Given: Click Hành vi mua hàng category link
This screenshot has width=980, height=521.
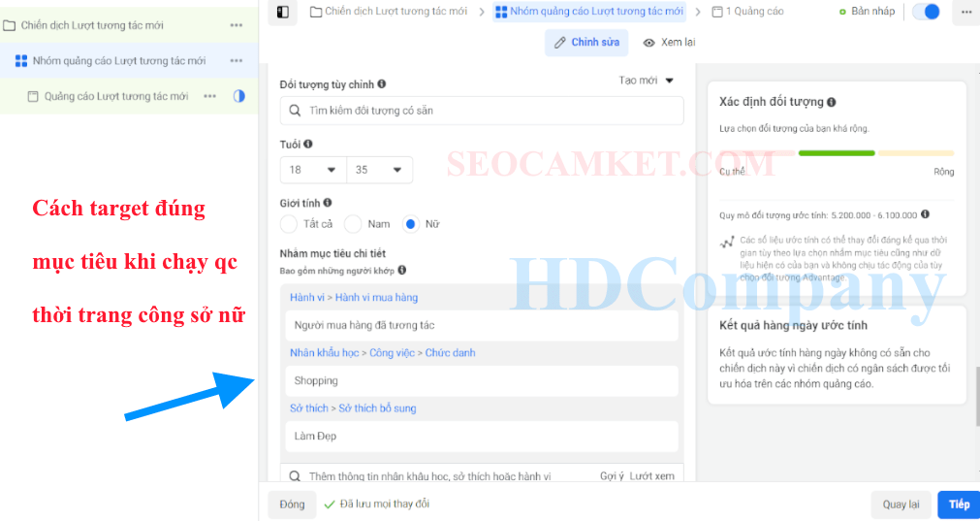Looking at the screenshot, I should tap(376, 298).
